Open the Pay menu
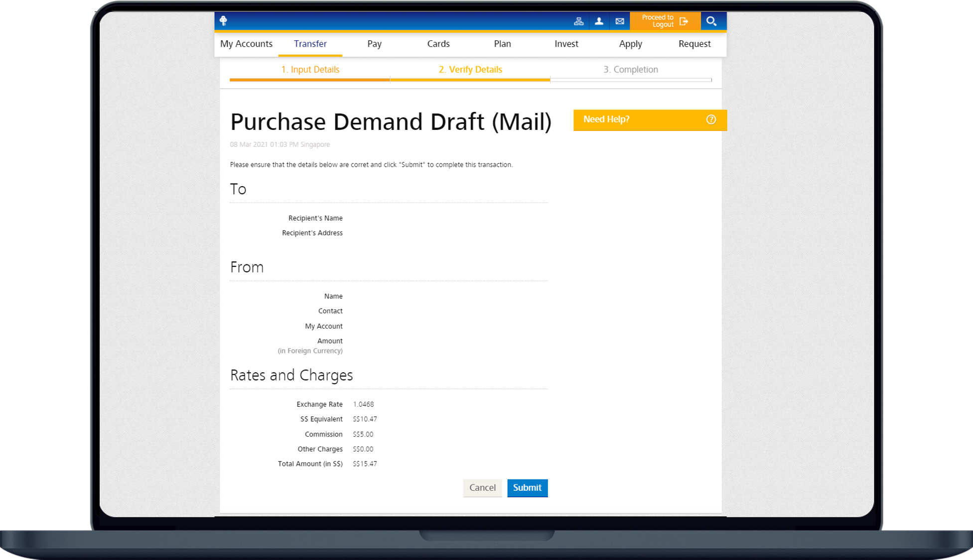Screen dimensions: 973x560 point(374,44)
